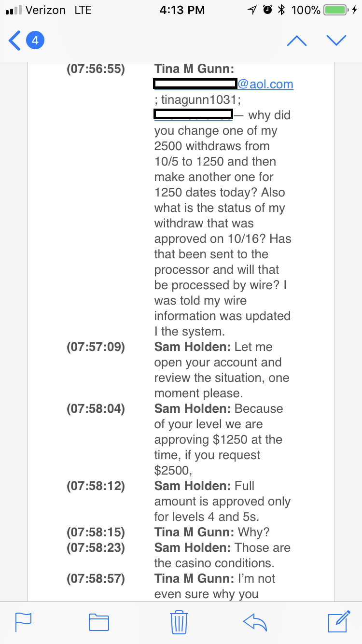Reply using the reply arrow icon
362x644 pixels.
coord(255,622)
